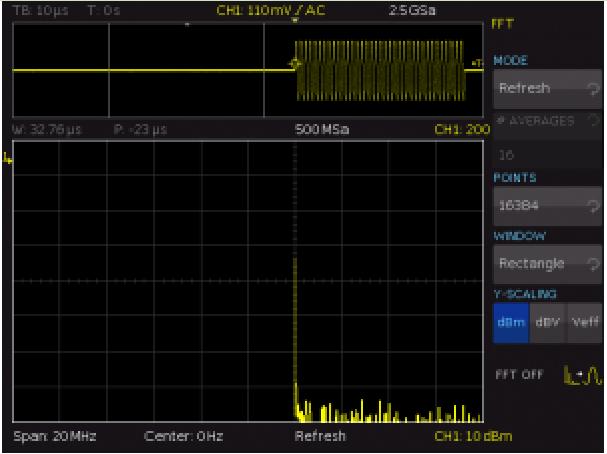Click the FFT OFF waveform icon
The width and height of the screenshot is (607, 454).
point(581,376)
